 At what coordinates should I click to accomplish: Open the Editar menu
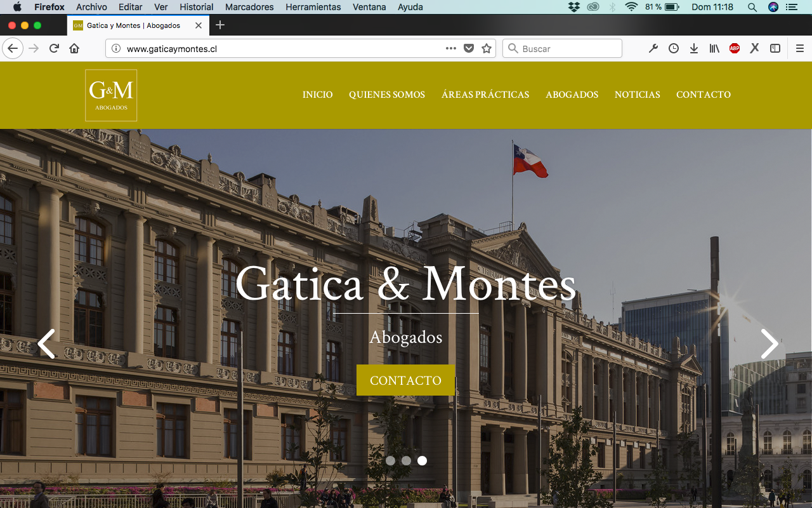(131, 7)
